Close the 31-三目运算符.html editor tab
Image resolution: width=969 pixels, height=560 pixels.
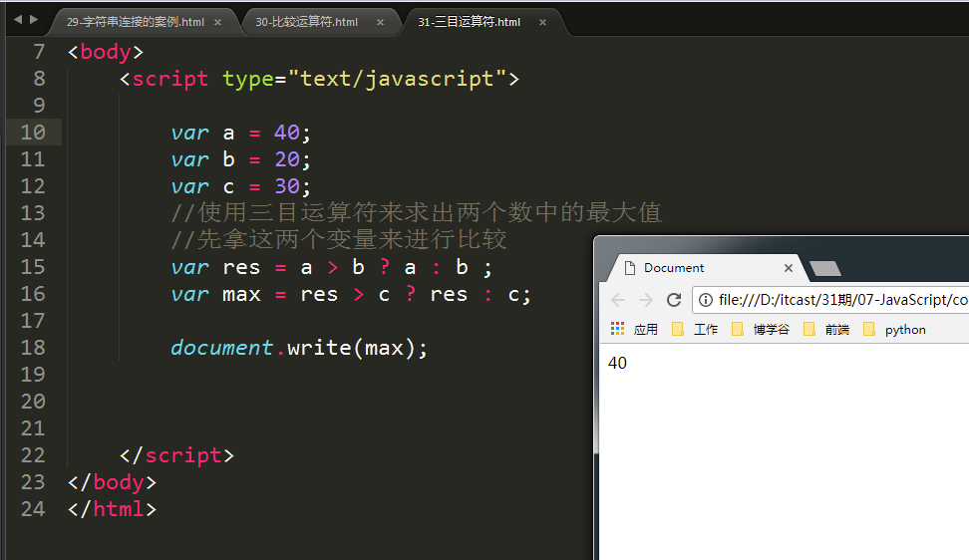pyautogui.click(x=542, y=22)
